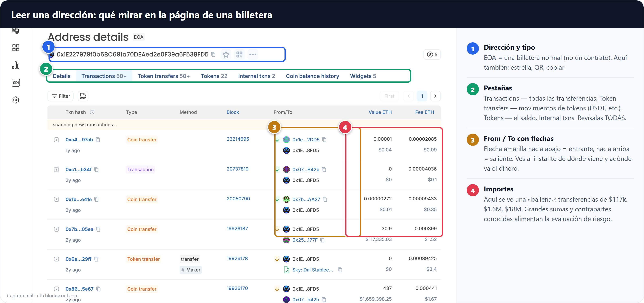Viewport: 644px width, 303px height.
Task: Open the dashboard grid icon in sidebar
Action: pos(16,48)
